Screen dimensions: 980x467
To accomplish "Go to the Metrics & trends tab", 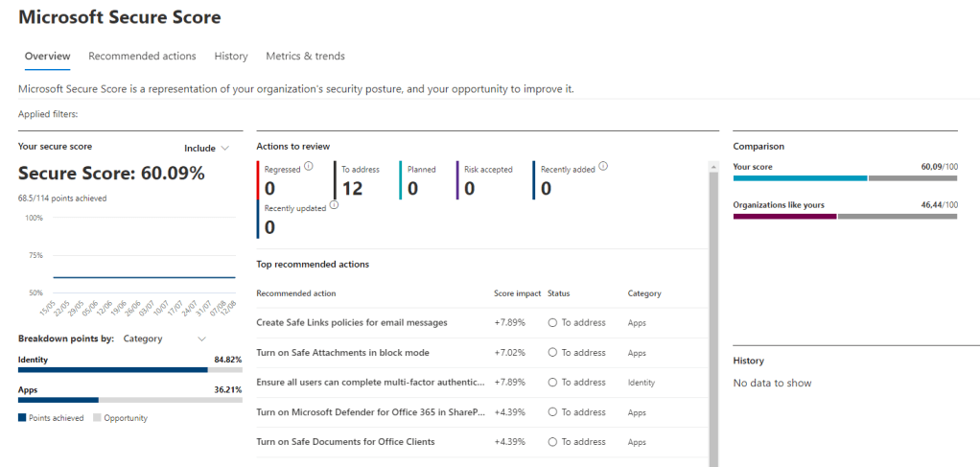I will 305,57.
